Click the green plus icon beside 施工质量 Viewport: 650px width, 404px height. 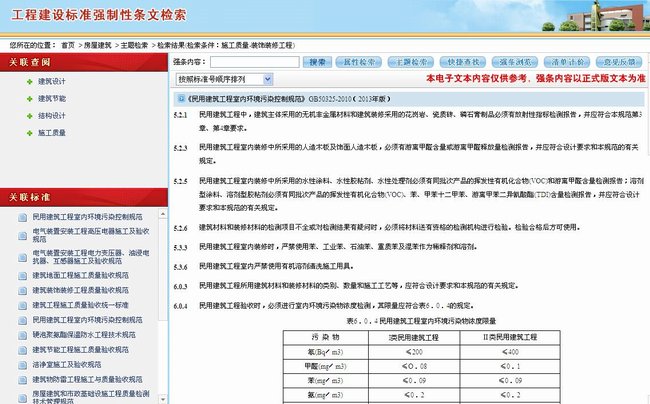pos(30,132)
